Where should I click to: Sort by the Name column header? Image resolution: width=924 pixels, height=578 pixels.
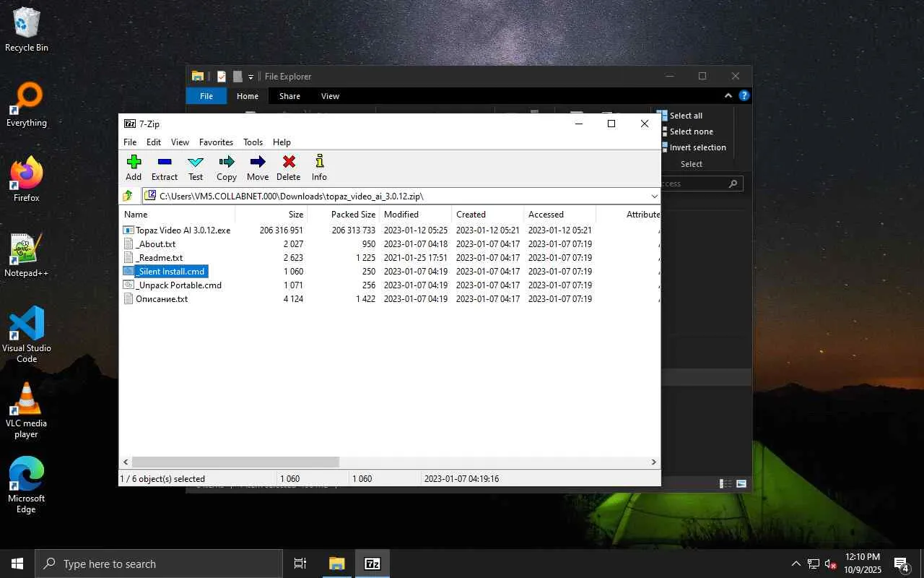pos(177,215)
